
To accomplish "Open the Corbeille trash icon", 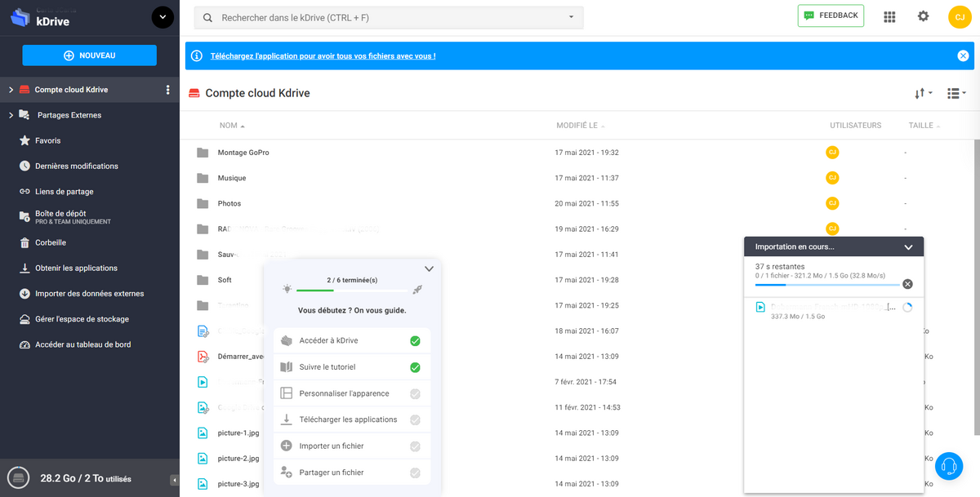I will click(x=24, y=242).
